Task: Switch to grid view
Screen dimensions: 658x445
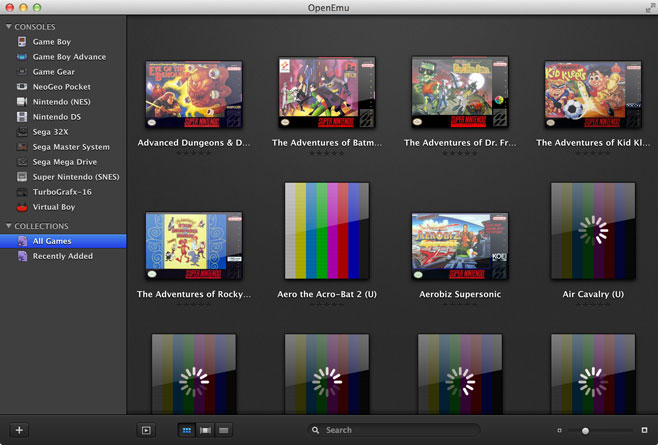Action: click(x=187, y=430)
